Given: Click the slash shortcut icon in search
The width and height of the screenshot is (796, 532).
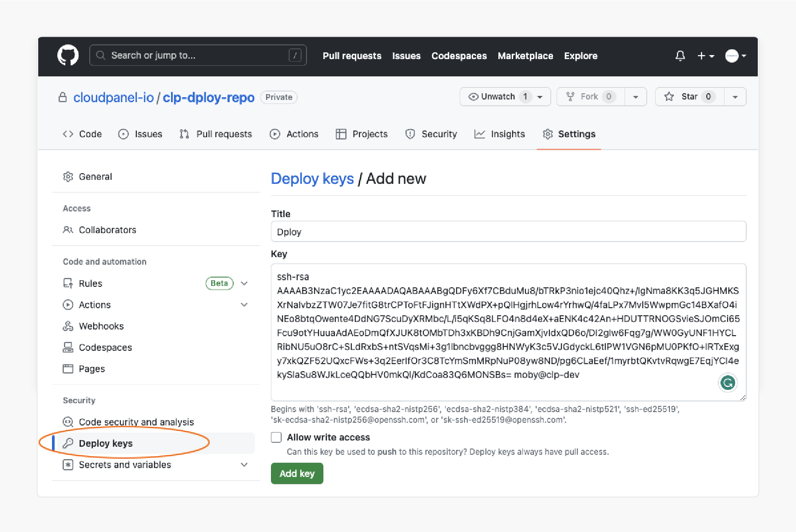Looking at the screenshot, I should [295, 56].
